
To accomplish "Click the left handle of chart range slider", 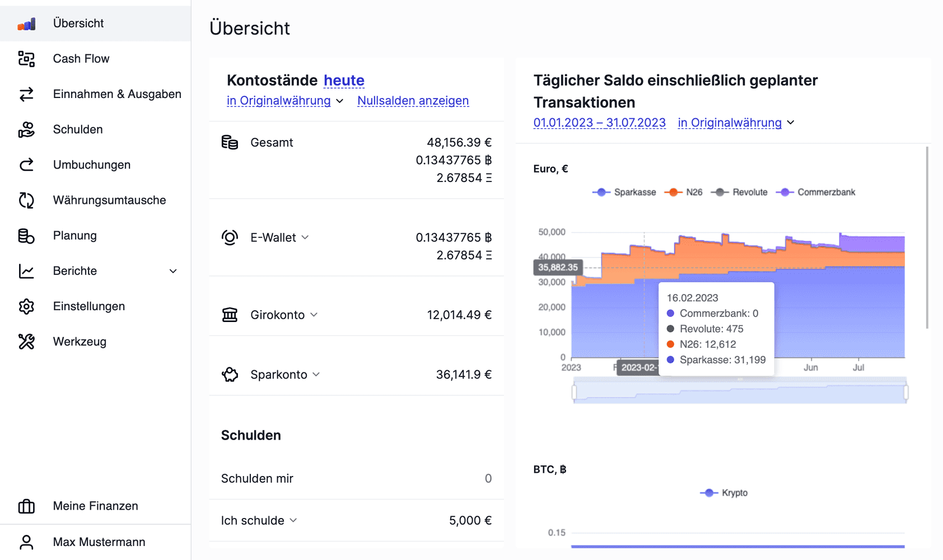I will [x=574, y=392].
